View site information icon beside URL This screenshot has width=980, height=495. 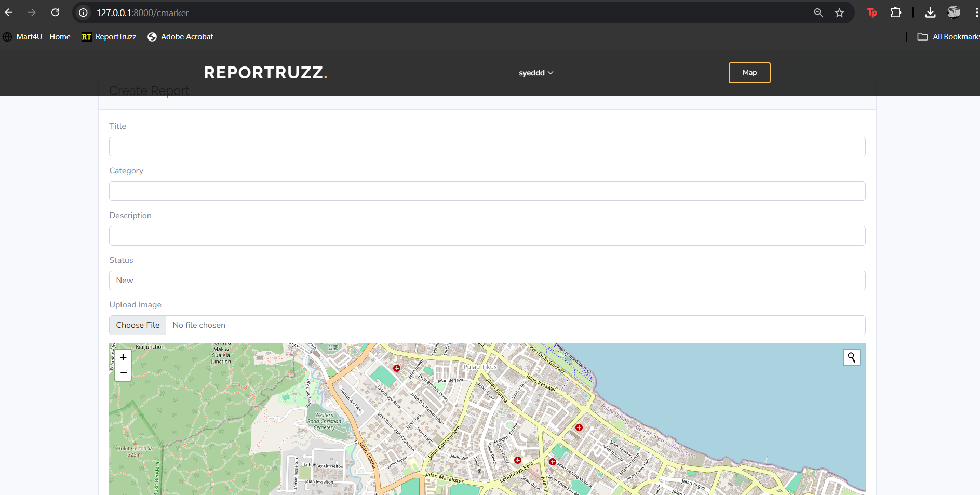(x=83, y=12)
